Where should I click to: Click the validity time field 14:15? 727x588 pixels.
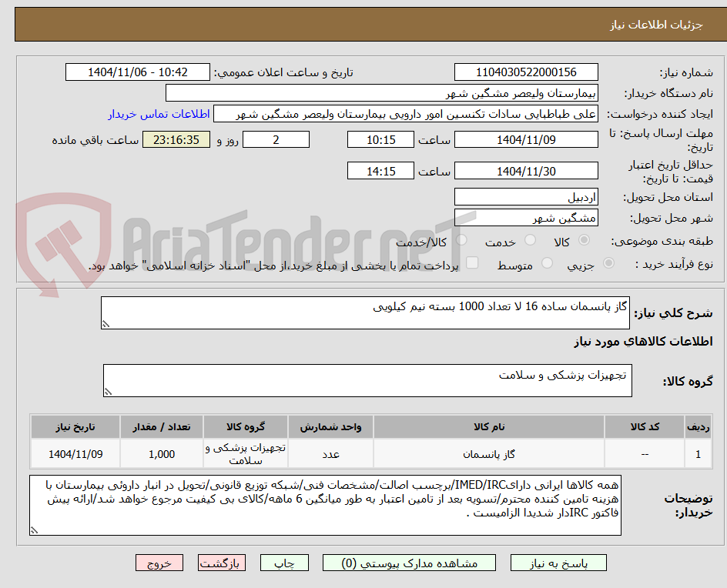click(x=380, y=171)
